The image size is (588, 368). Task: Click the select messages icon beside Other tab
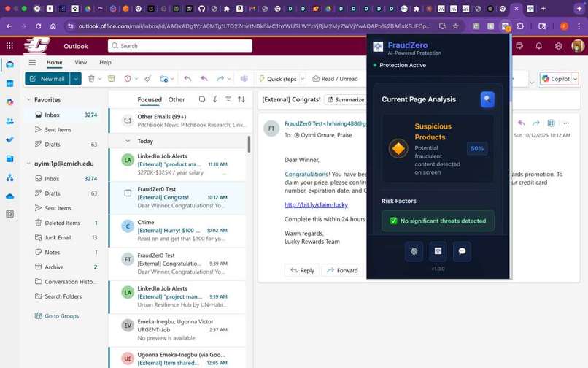[202, 99]
